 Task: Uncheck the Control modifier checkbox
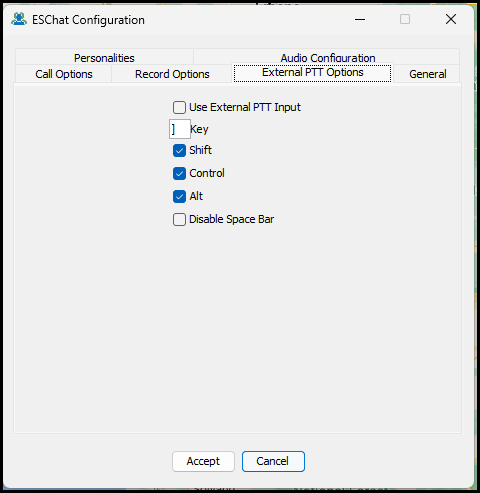tap(179, 173)
